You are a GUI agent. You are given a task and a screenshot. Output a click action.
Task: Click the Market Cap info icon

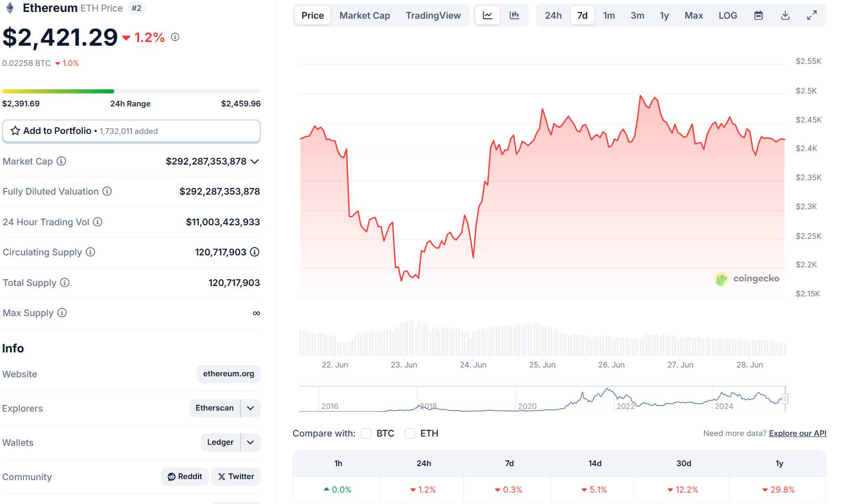click(61, 161)
